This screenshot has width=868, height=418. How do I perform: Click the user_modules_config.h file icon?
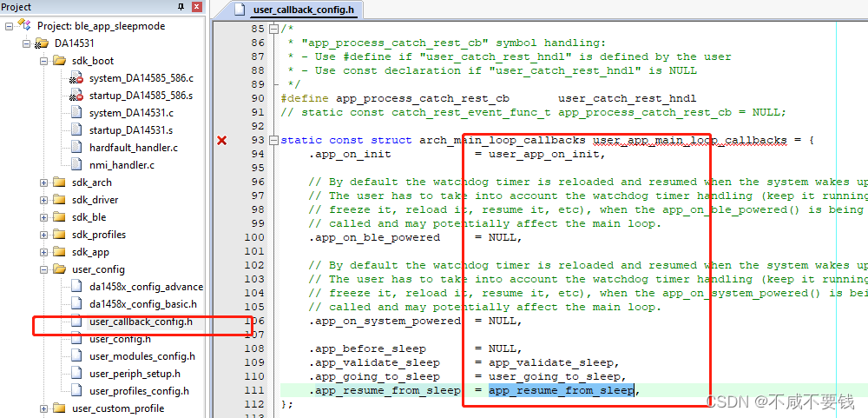point(76,356)
